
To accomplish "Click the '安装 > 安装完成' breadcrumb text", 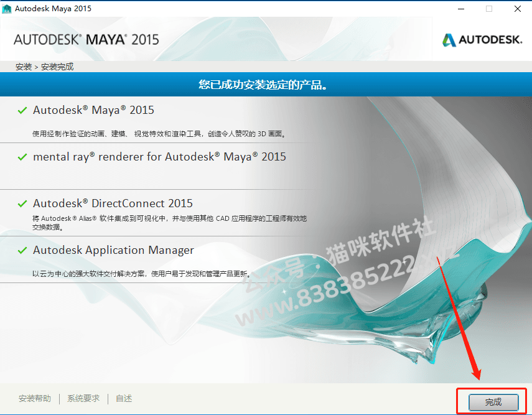I will tap(44, 67).
